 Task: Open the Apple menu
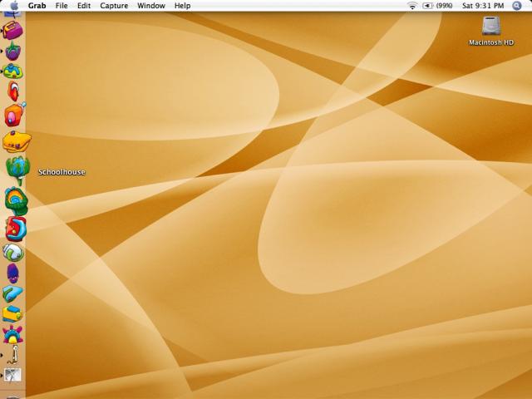tap(14, 6)
